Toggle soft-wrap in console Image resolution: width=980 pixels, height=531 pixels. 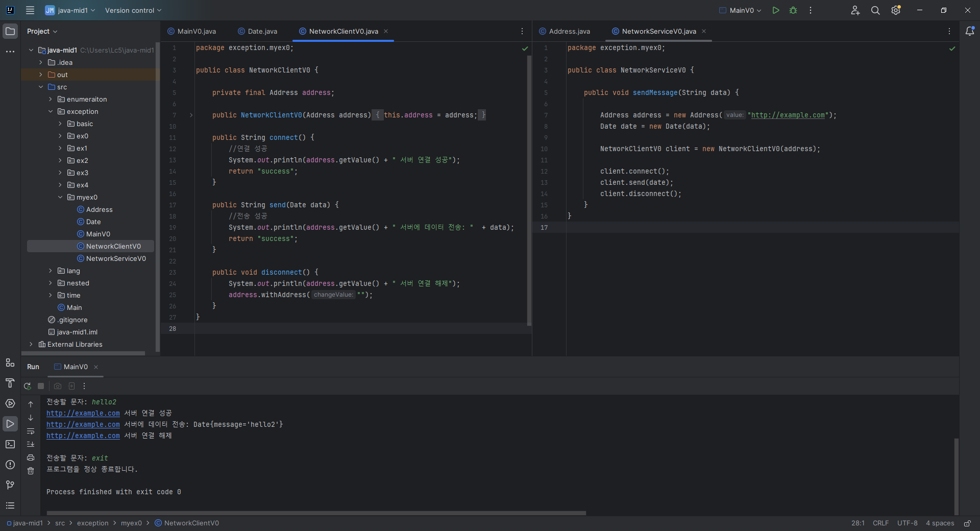tap(31, 431)
